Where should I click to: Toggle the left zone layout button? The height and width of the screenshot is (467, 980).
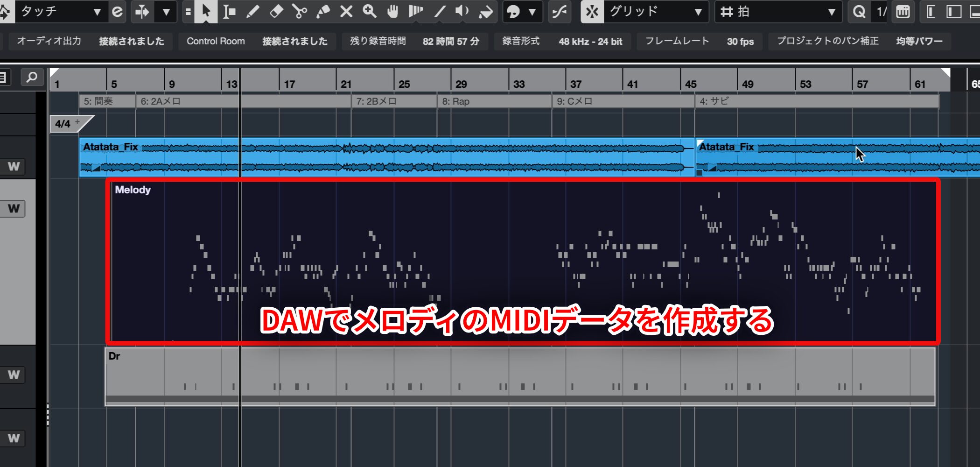[930, 11]
